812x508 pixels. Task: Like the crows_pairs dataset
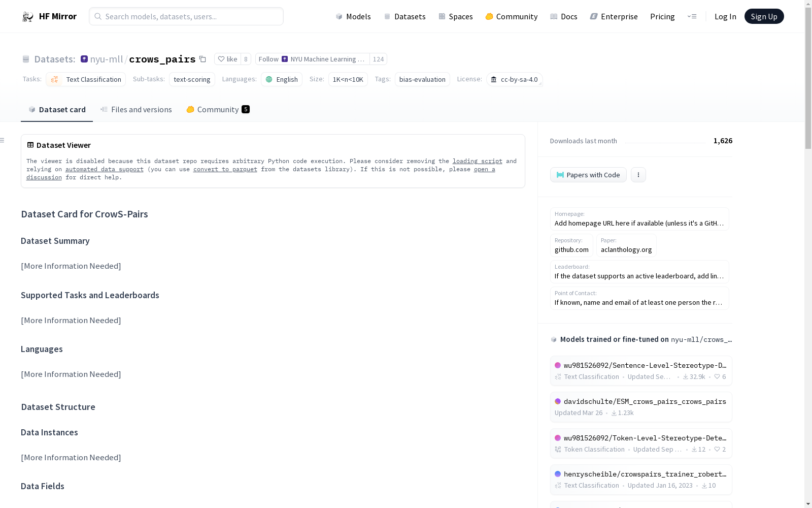click(227, 59)
